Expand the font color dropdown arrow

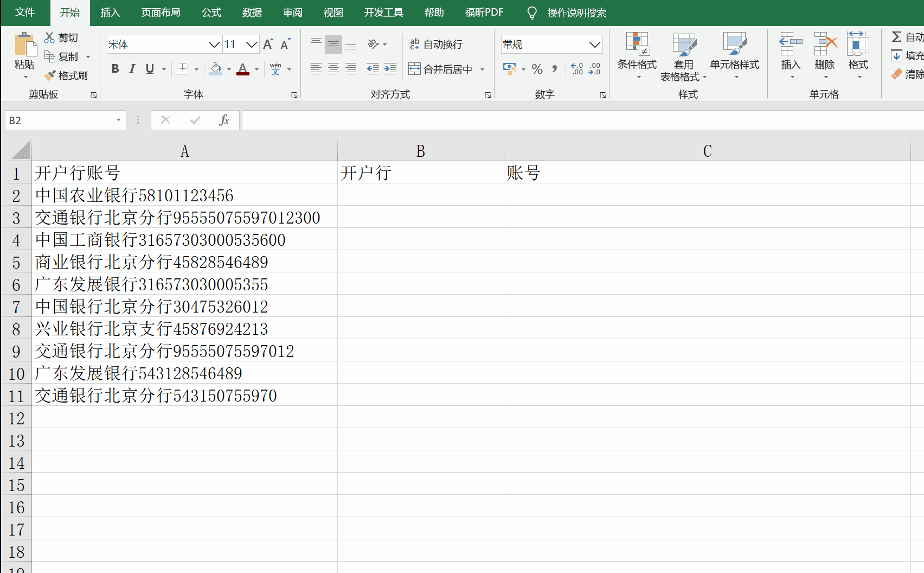point(256,69)
